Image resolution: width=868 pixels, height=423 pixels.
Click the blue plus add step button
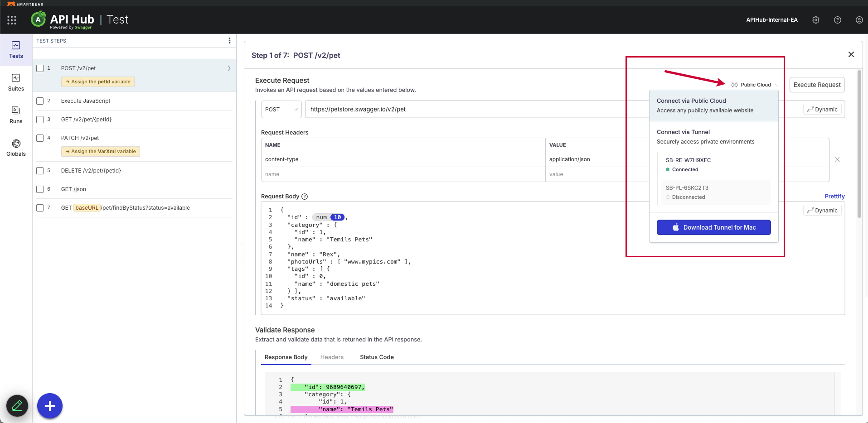(50, 406)
